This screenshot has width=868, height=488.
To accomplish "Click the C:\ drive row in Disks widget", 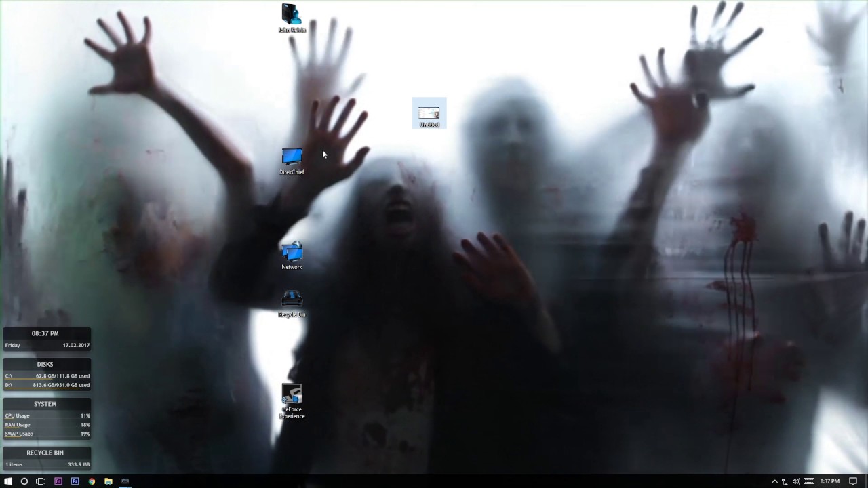I will pyautogui.click(x=47, y=375).
